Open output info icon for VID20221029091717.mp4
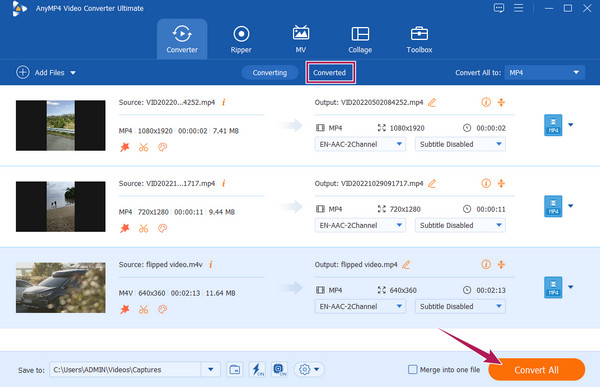Screen dimensions: 600x387 coord(486,183)
